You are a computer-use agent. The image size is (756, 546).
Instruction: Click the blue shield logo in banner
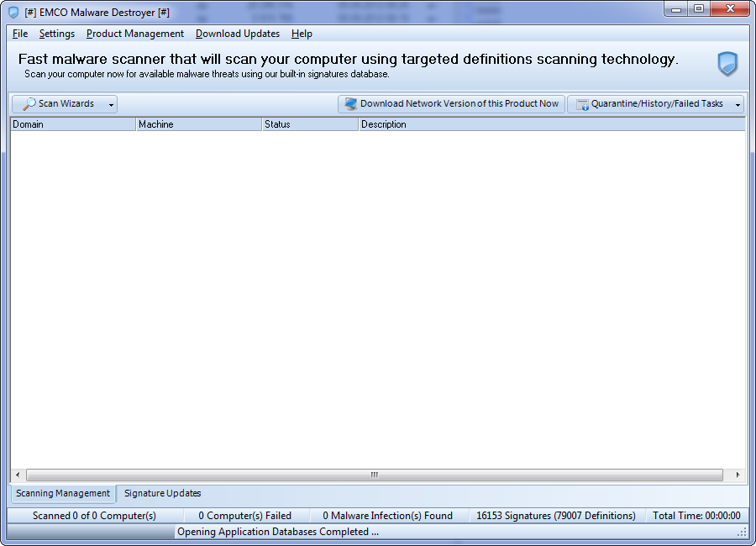pyautogui.click(x=727, y=64)
